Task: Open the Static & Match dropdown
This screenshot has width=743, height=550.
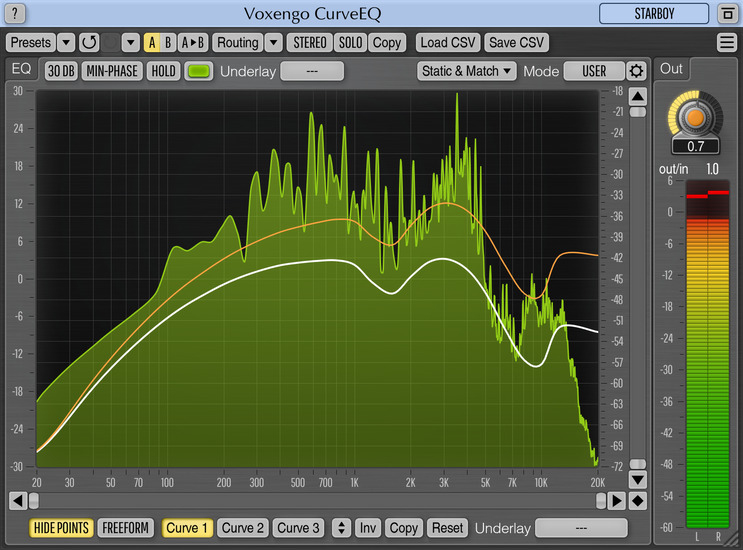Action: pos(467,71)
